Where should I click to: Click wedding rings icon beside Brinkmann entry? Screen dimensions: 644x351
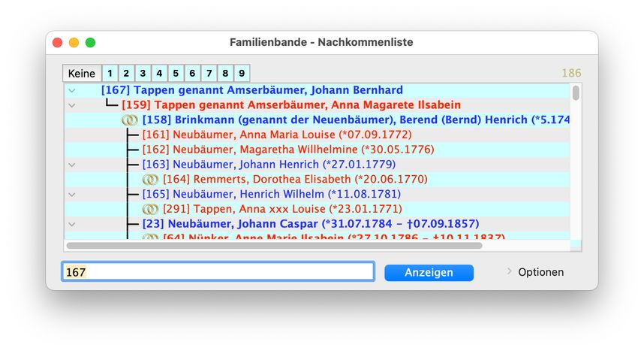(x=130, y=120)
